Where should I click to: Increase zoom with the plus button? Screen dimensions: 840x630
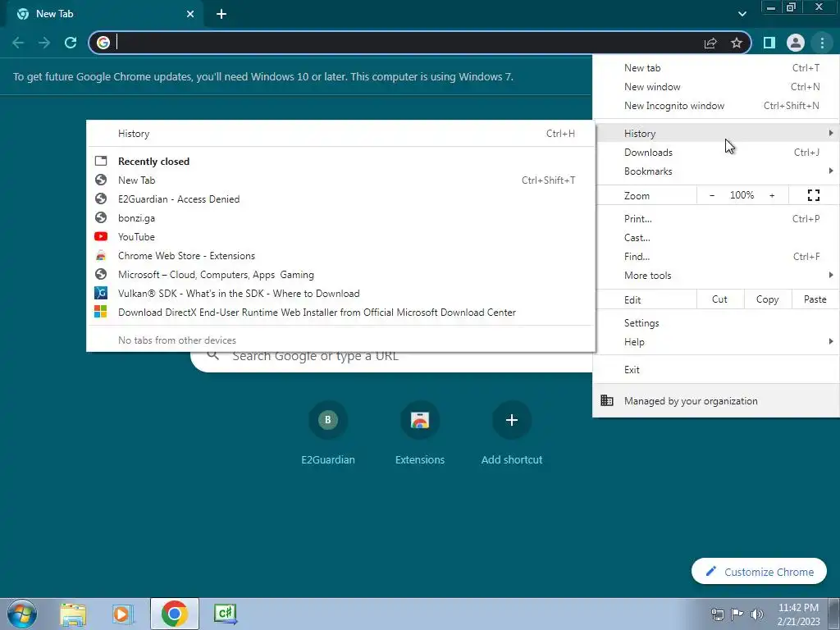pos(772,195)
